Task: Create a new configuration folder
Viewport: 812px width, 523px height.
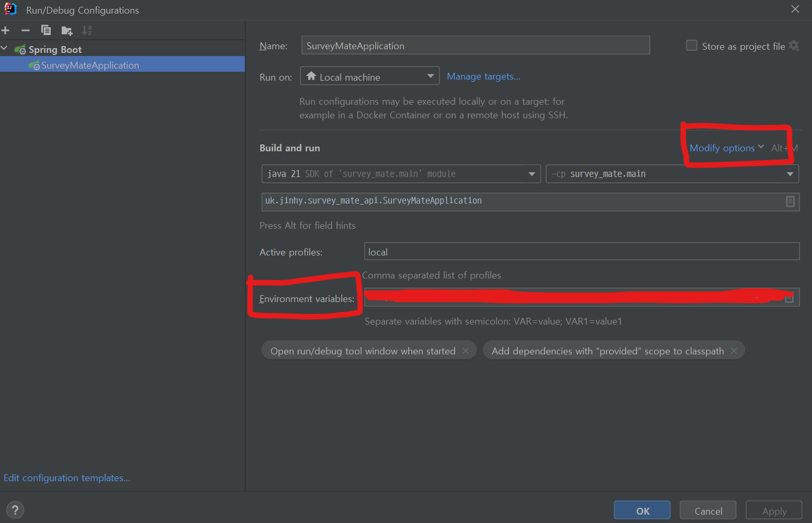Action: 67,31
